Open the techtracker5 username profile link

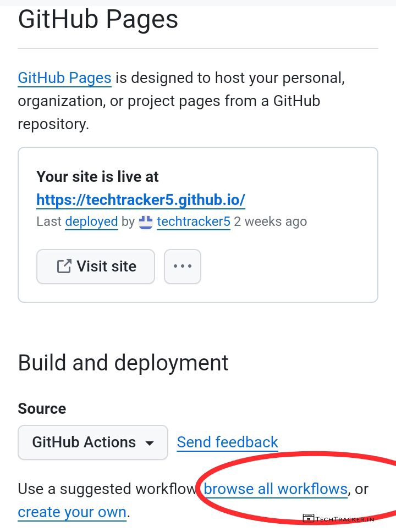click(193, 222)
